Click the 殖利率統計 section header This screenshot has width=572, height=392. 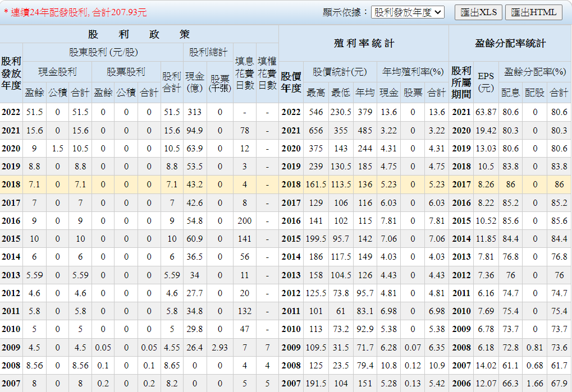point(363,43)
